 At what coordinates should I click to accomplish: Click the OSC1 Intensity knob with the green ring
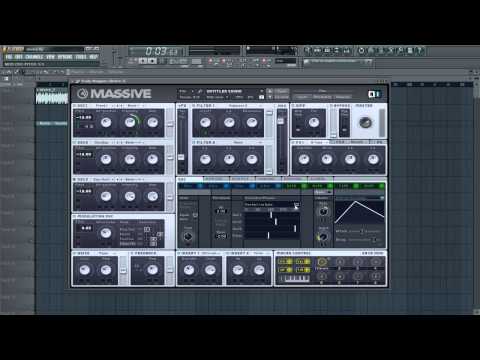tap(130, 122)
